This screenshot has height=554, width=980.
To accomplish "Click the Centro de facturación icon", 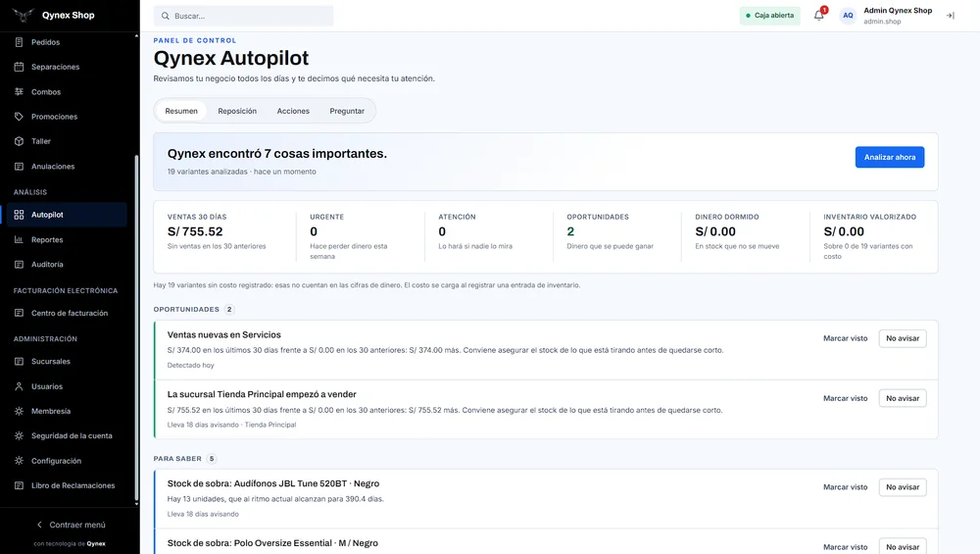I will pos(19,313).
